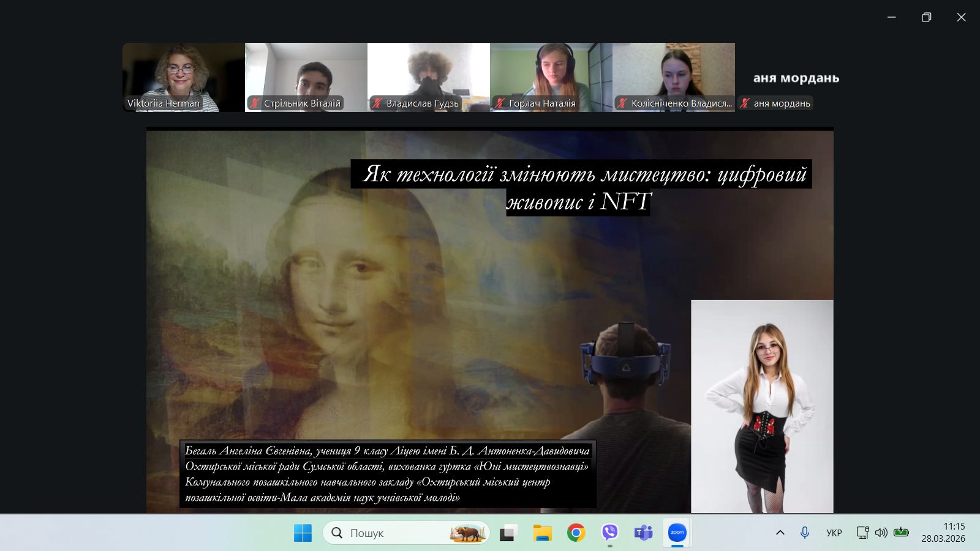Select Viktoriia Herman's video thumbnail

(183, 77)
